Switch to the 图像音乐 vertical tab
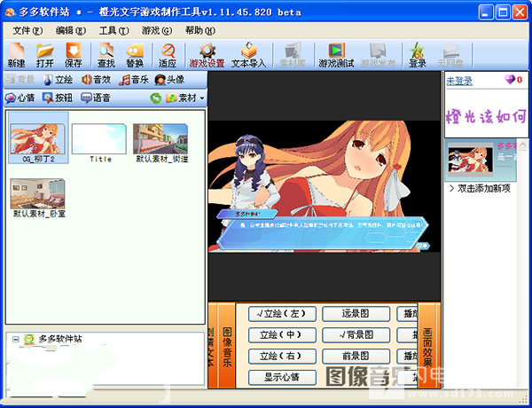The image size is (532, 408). point(227,347)
